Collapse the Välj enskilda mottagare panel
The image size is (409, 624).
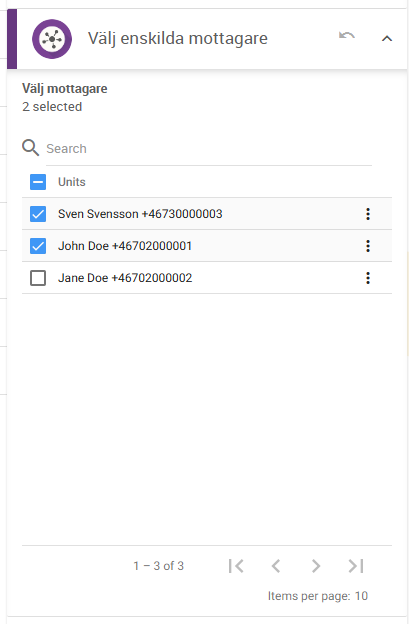[387, 39]
